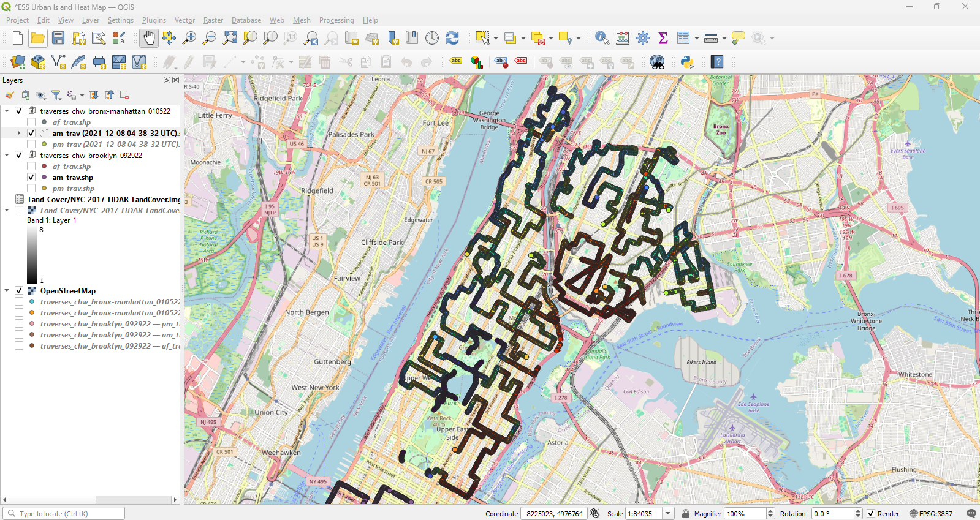Open the metasearch globe binoculars icon
This screenshot has width=980, height=520.
pos(657,62)
